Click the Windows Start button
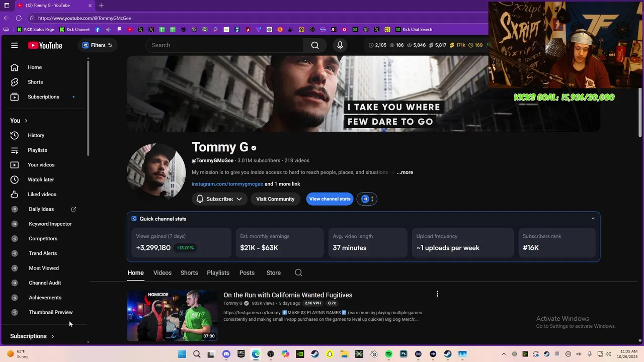This screenshot has width=644, height=362. pyautogui.click(x=182, y=354)
